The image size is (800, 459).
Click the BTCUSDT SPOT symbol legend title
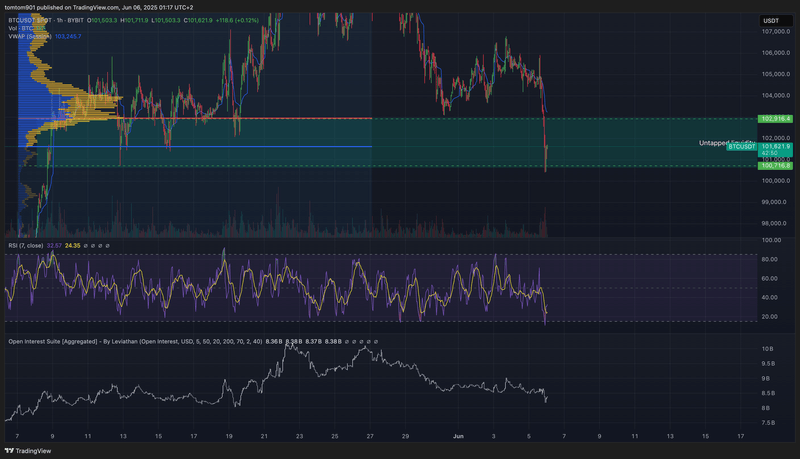(x=46, y=20)
